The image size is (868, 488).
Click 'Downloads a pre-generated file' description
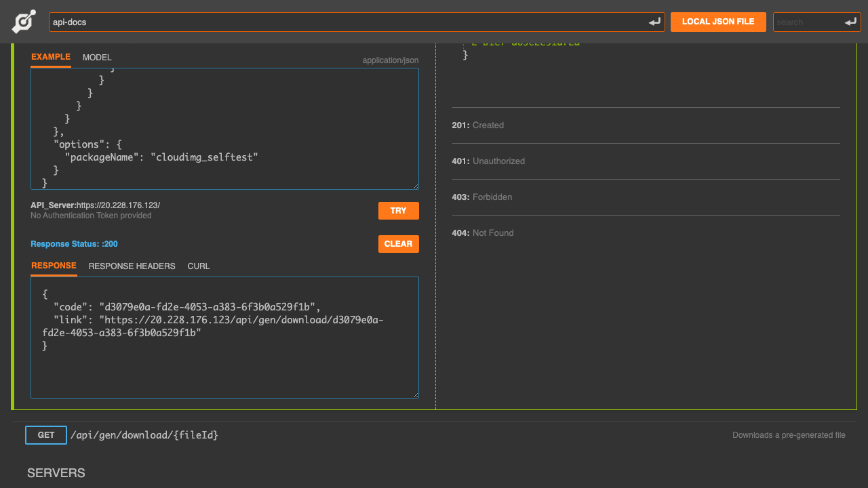pyautogui.click(x=789, y=435)
